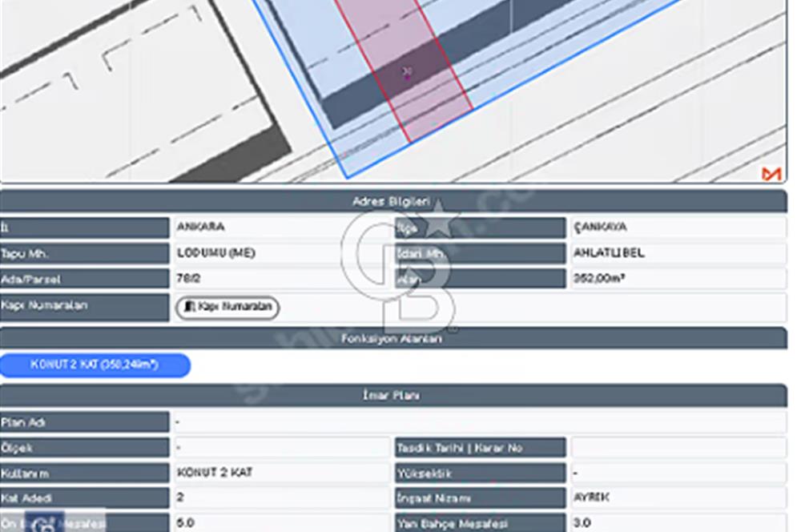This screenshot has width=801, height=532.
Task: Select the 78/2 Ada/Parsel value
Action: pyautogui.click(x=188, y=279)
